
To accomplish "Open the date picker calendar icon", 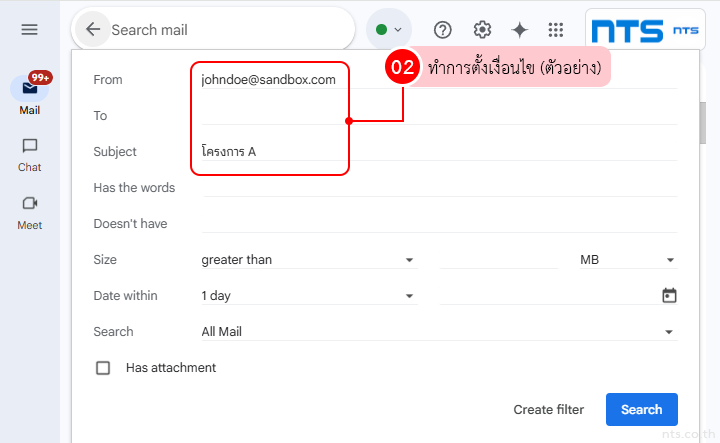I will pos(669,295).
